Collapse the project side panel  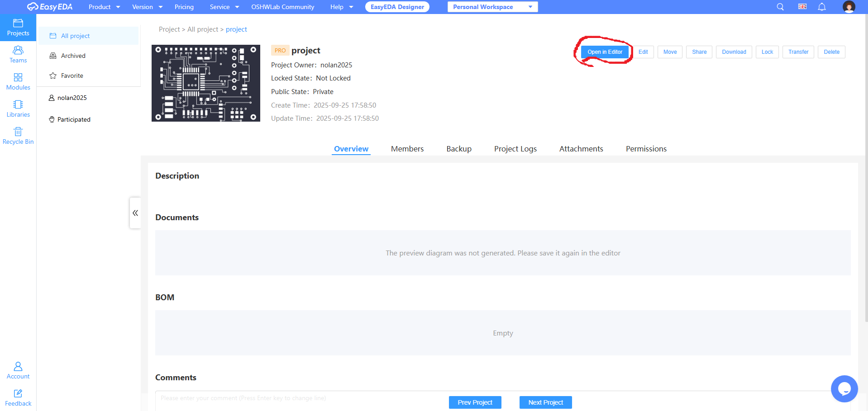135,213
